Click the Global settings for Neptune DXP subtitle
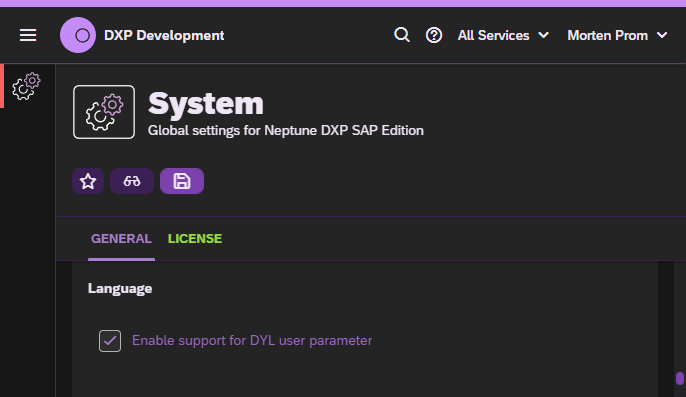This screenshot has width=686, height=397. pos(286,130)
